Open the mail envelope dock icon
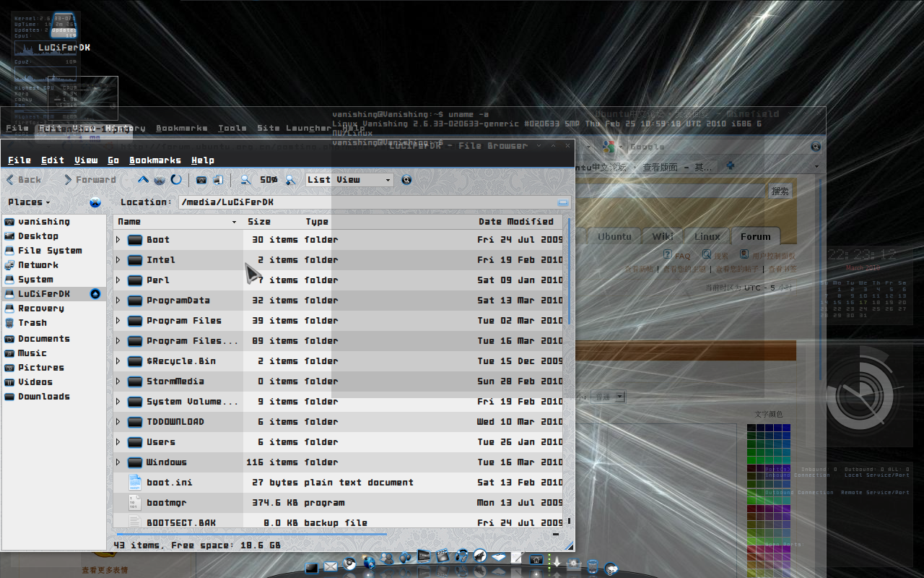This screenshot has width=924, height=578. click(331, 566)
